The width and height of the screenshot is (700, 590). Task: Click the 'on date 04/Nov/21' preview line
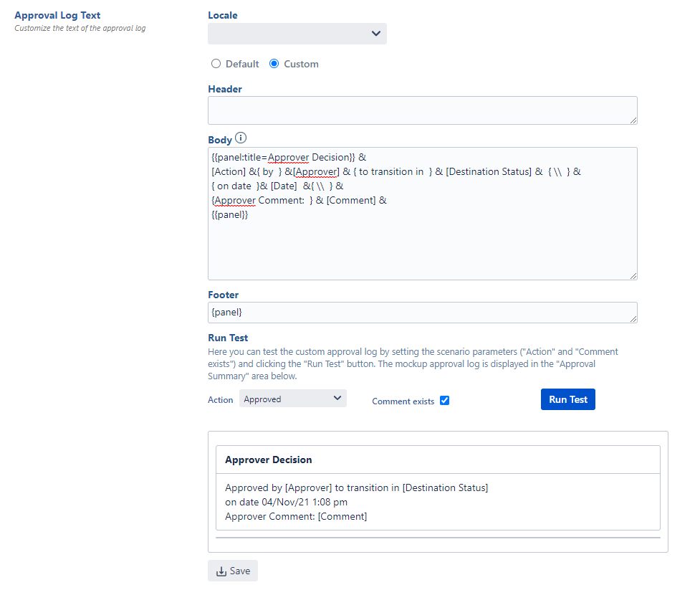(x=286, y=502)
